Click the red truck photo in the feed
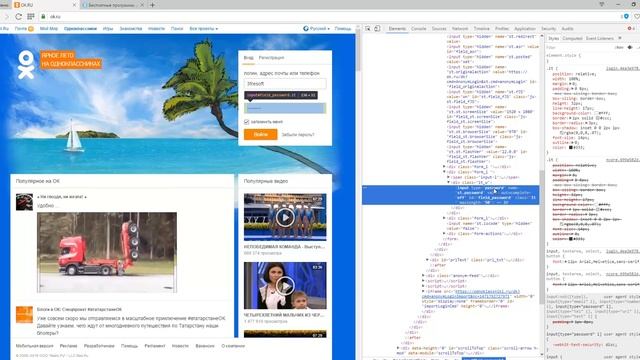 click(107, 252)
